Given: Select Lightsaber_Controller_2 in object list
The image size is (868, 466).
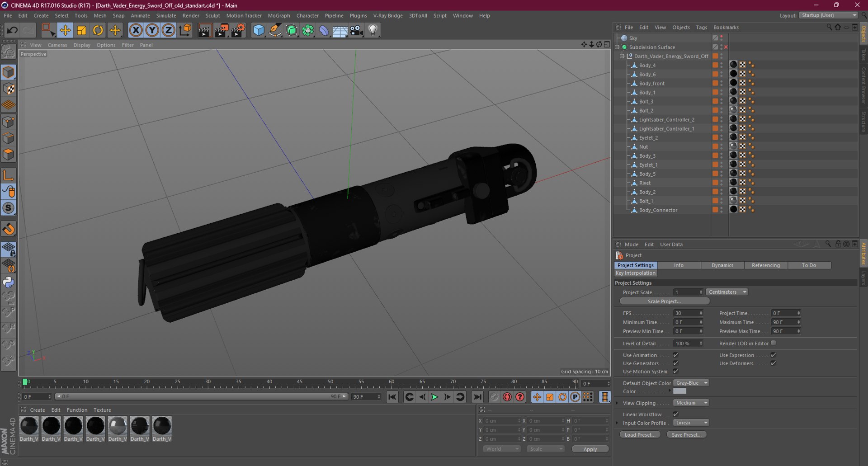Looking at the screenshot, I should (x=666, y=119).
